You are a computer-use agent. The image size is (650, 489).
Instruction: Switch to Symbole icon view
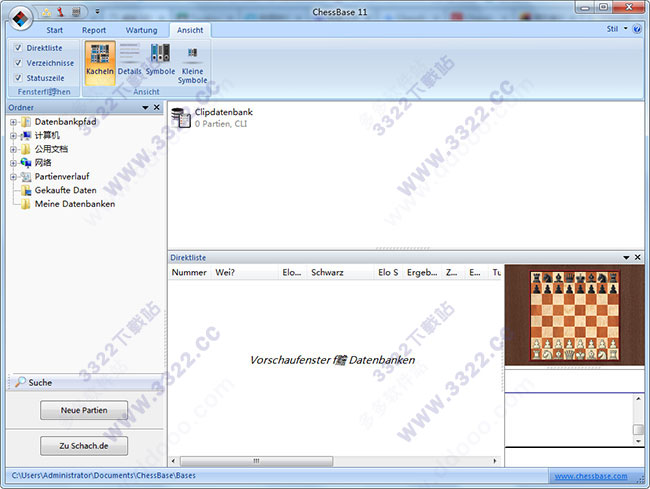[160, 60]
